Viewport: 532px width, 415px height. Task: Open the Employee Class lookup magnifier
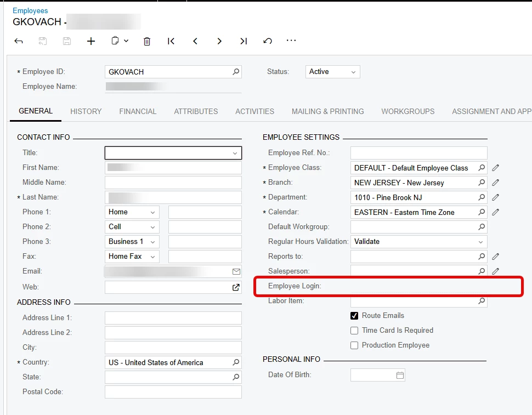(482, 168)
